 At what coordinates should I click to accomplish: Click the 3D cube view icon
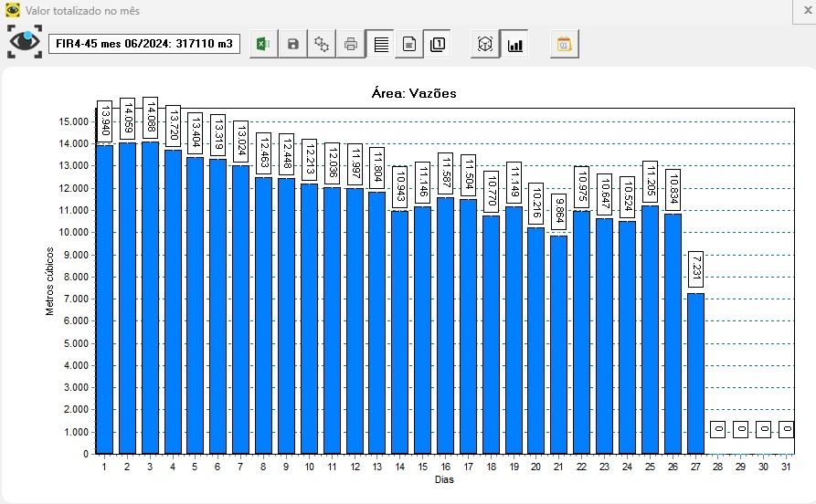[x=485, y=44]
